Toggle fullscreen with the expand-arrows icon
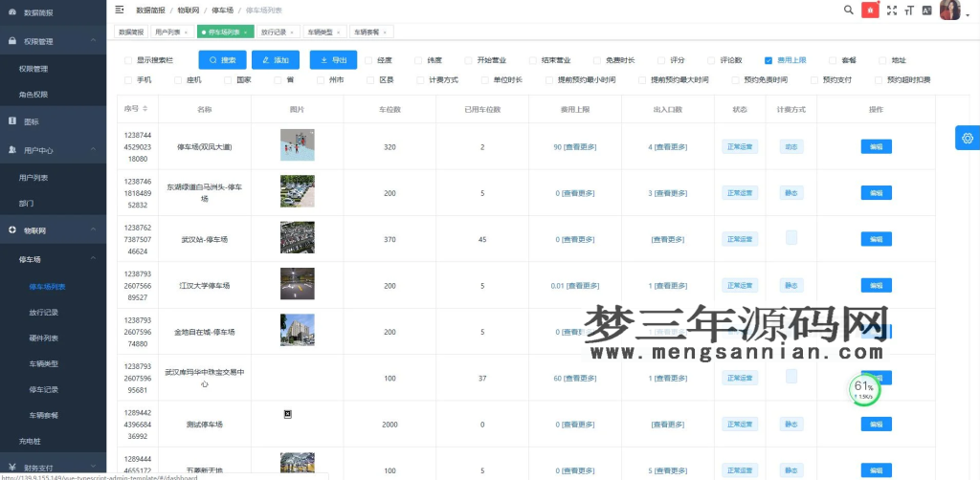 892,10
